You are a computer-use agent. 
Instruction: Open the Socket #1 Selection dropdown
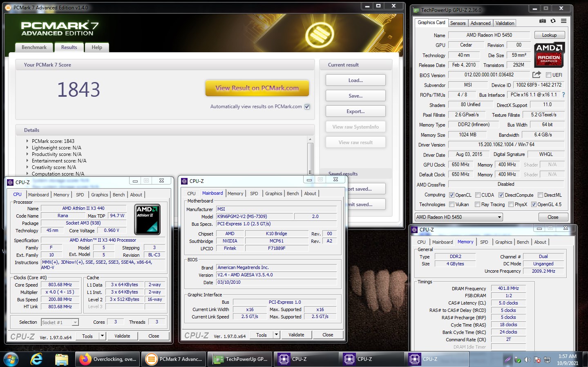(x=60, y=323)
